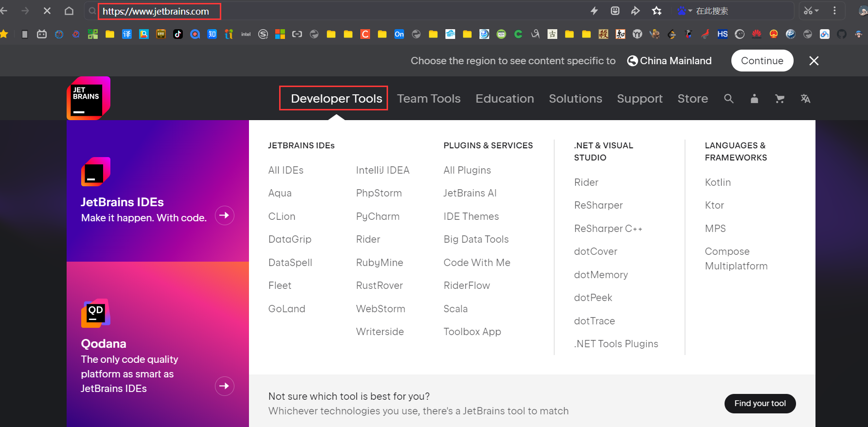Open the PyCharm link
The image size is (868, 427).
tap(377, 216)
